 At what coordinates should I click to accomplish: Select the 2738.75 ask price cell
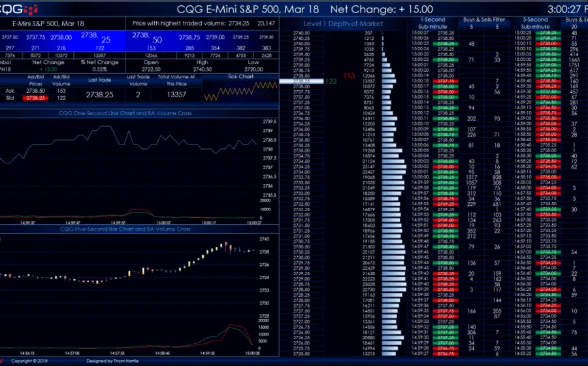(189, 37)
